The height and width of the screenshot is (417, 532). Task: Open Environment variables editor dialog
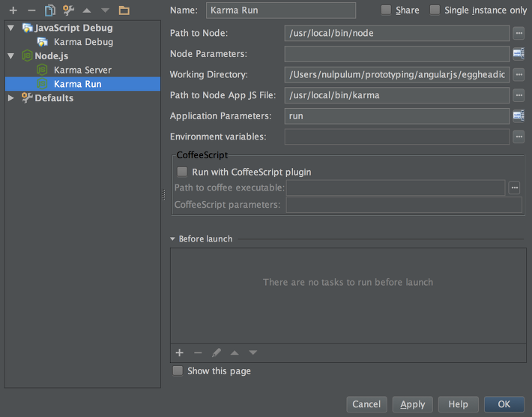point(519,136)
